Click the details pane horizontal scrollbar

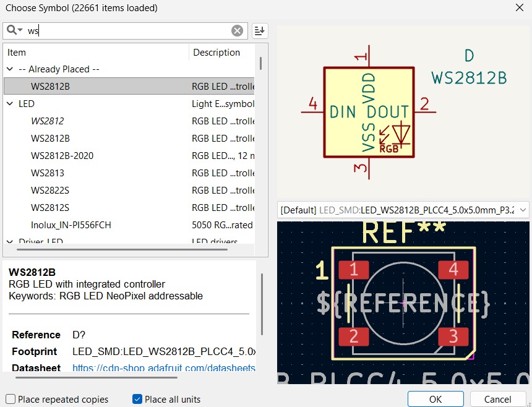(97, 377)
